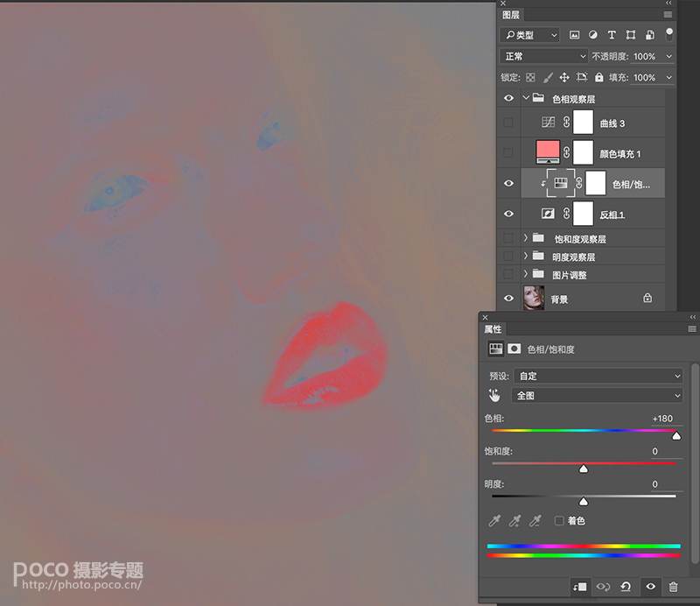Click the 色相 value field showing +180
The height and width of the screenshot is (606, 700).
[x=662, y=419]
